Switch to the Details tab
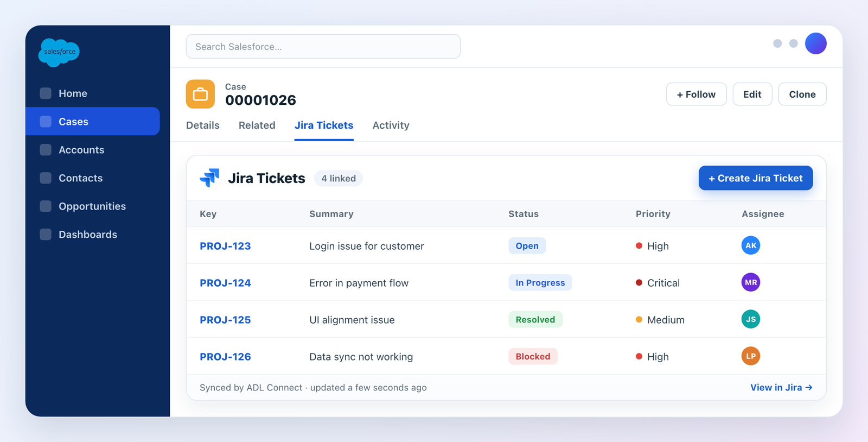The image size is (868, 442). pyautogui.click(x=203, y=125)
